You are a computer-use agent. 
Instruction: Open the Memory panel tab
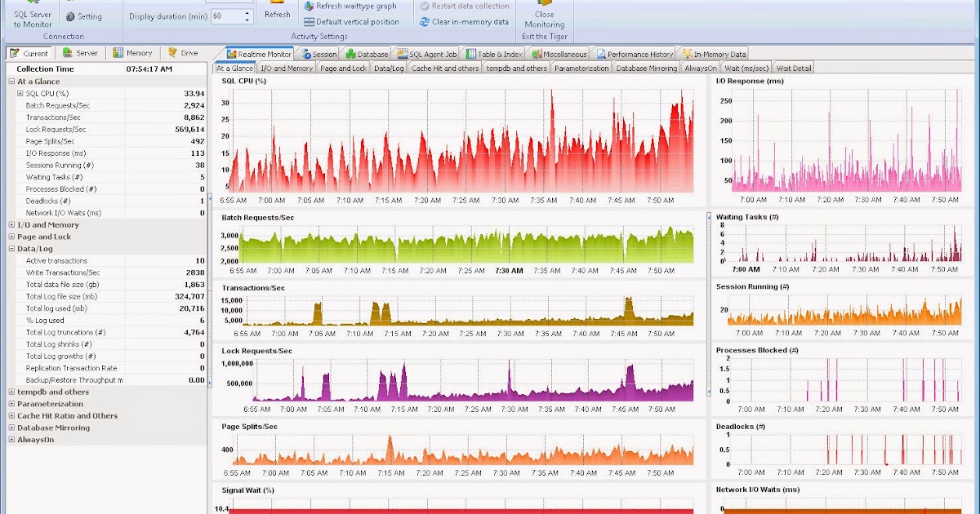click(132, 53)
